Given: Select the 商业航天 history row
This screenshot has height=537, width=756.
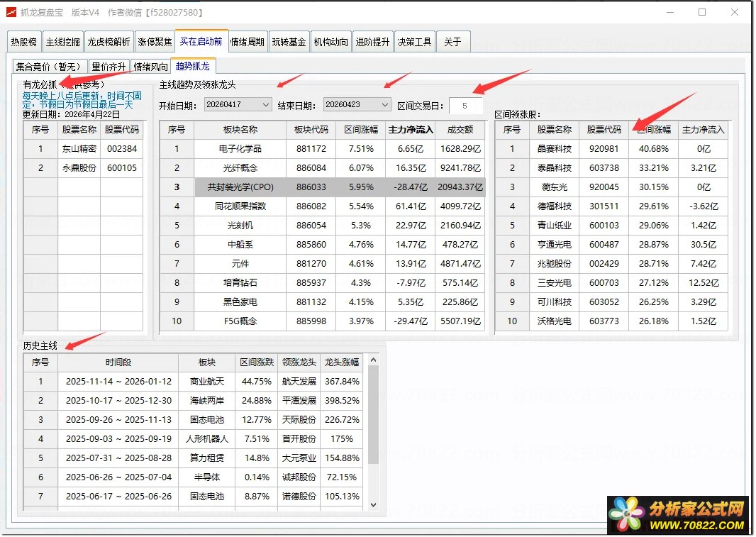Looking at the screenshot, I should coord(206,382).
